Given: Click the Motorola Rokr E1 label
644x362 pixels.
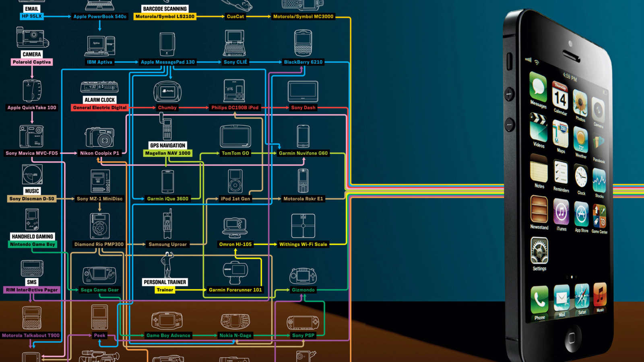Looking at the screenshot, I should click(303, 199).
